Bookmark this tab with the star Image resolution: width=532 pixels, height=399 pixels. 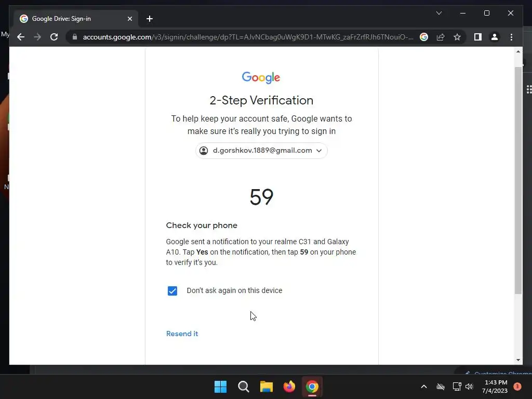(457, 37)
